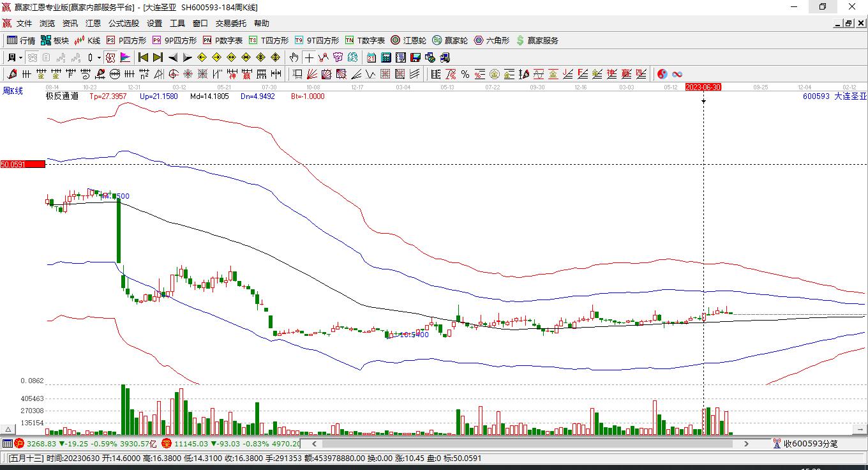Open the 工具 menu

(177, 24)
